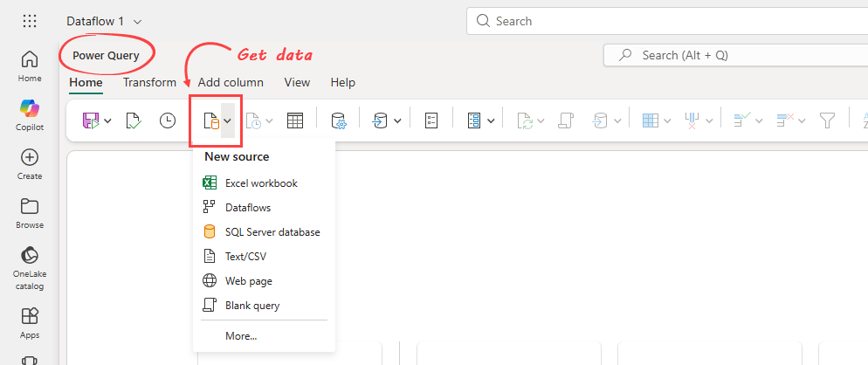868x365 pixels.
Task: Expand the Dataflow 1 name chevron
Action: [x=138, y=22]
